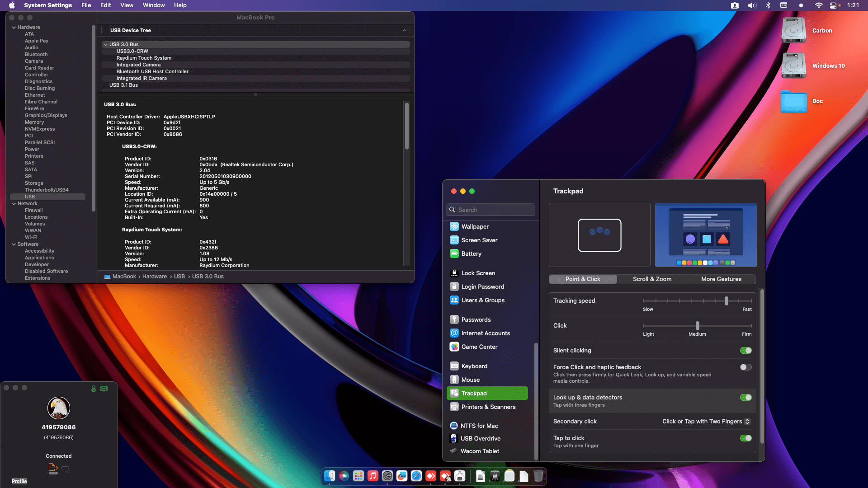
Task: Open the Window menu
Action: pyautogui.click(x=154, y=5)
